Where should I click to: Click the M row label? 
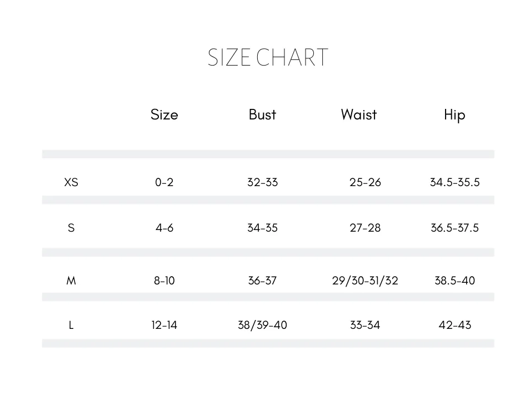[71, 281]
